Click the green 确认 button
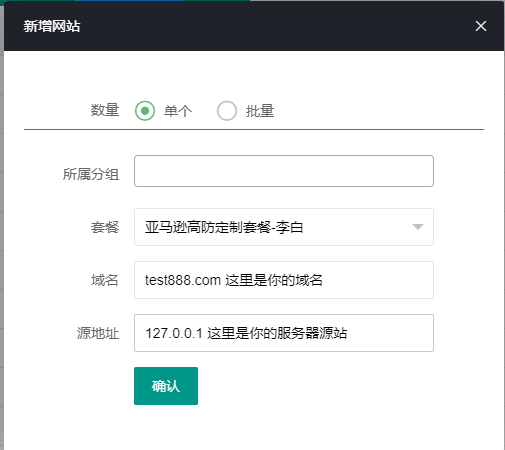This screenshot has height=450, width=505. pos(166,386)
